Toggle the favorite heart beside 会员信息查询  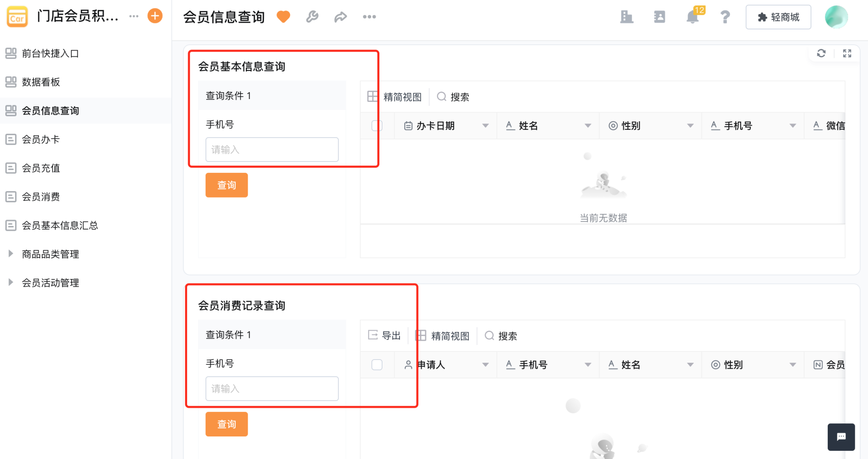(x=283, y=16)
